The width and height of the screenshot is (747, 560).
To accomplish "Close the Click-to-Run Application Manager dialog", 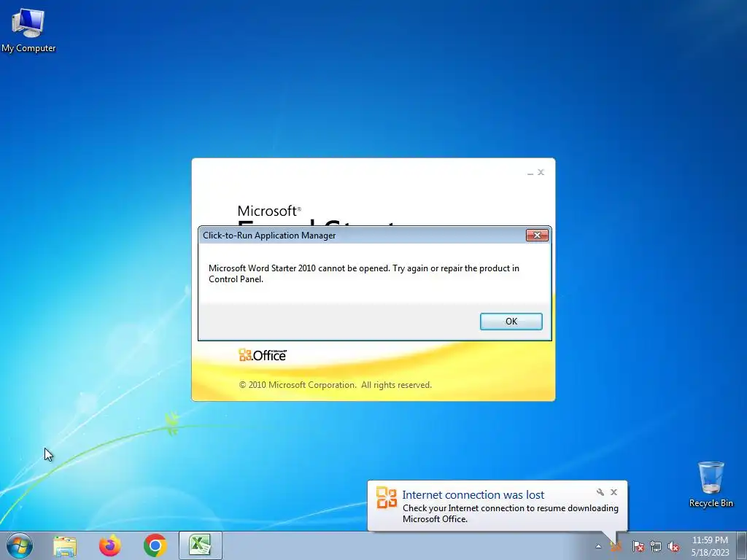I will [537, 236].
